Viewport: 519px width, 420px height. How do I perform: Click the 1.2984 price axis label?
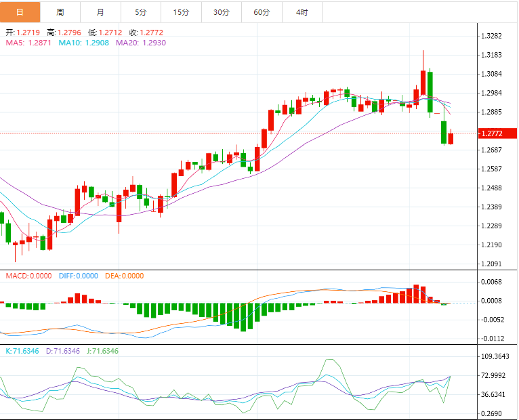point(491,93)
